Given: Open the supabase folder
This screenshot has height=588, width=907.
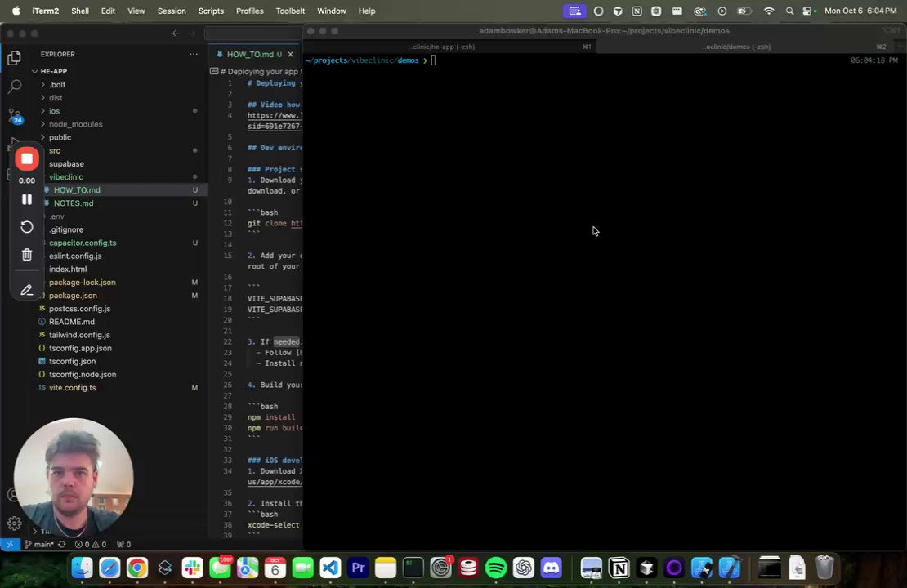Looking at the screenshot, I should point(66,164).
